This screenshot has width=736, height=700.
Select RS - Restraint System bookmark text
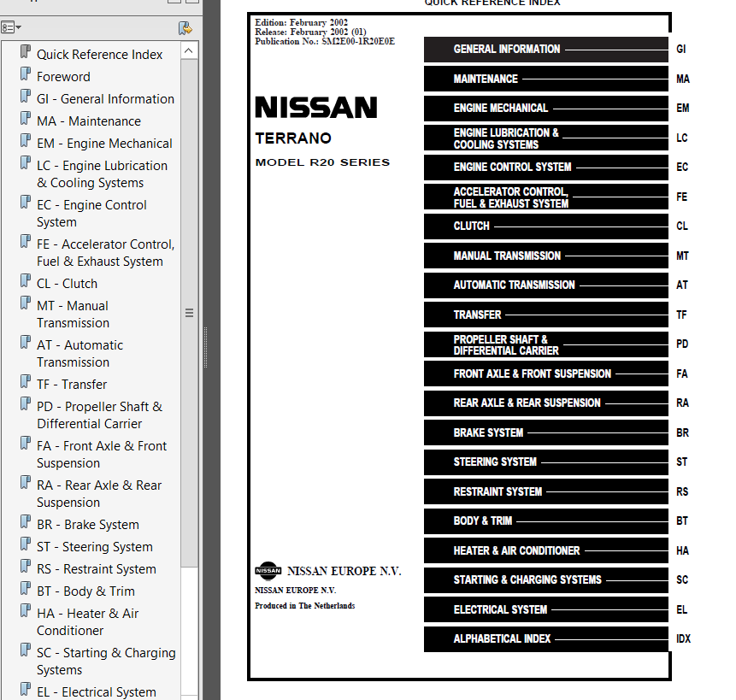click(97, 569)
